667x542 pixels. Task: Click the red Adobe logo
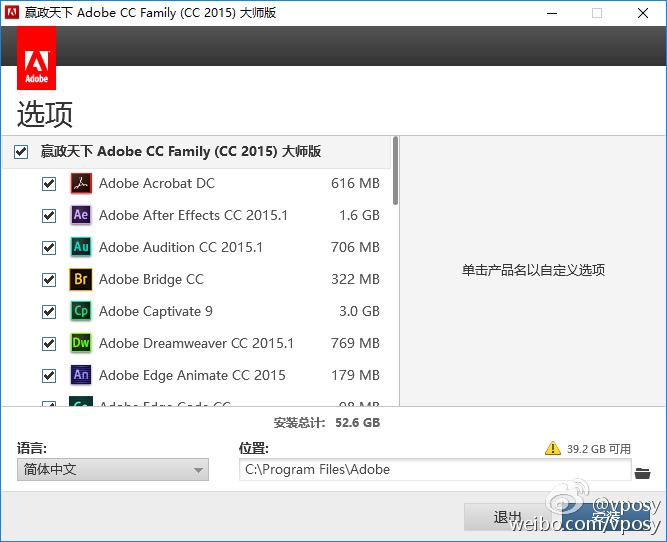37,58
